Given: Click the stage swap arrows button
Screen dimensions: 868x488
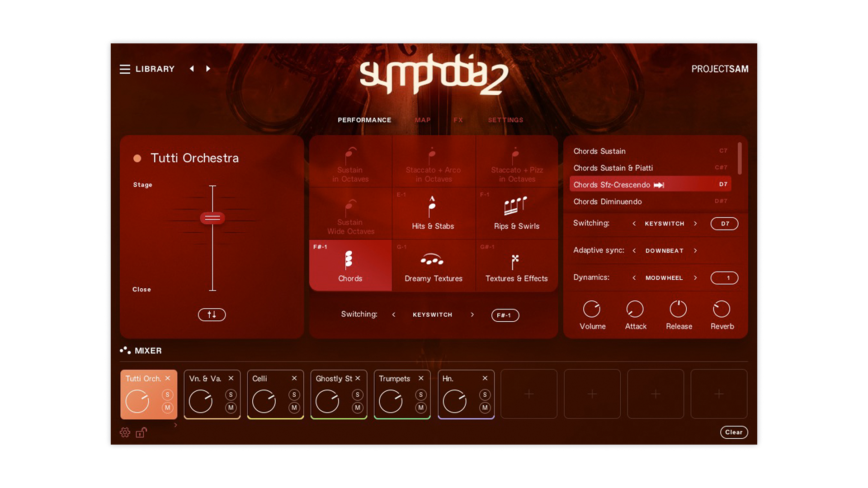Looking at the screenshot, I should point(212,314).
